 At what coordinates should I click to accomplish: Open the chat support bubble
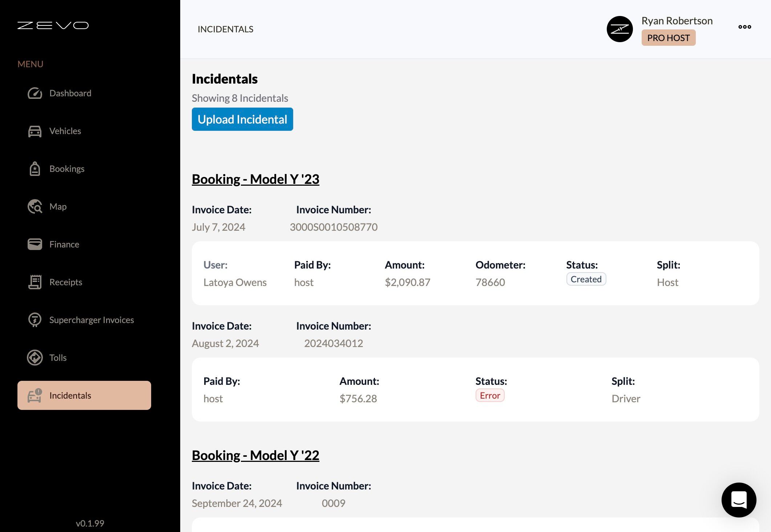coord(739,500)
